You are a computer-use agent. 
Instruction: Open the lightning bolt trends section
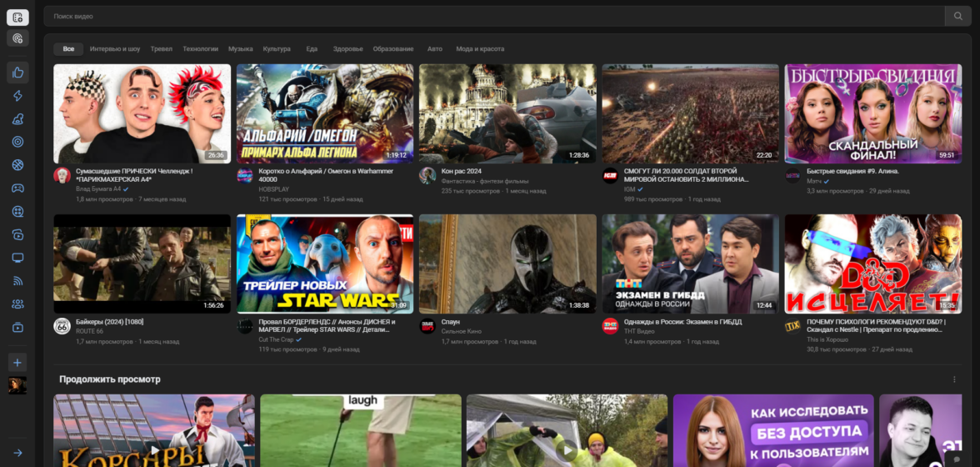[x=17, y=96]
